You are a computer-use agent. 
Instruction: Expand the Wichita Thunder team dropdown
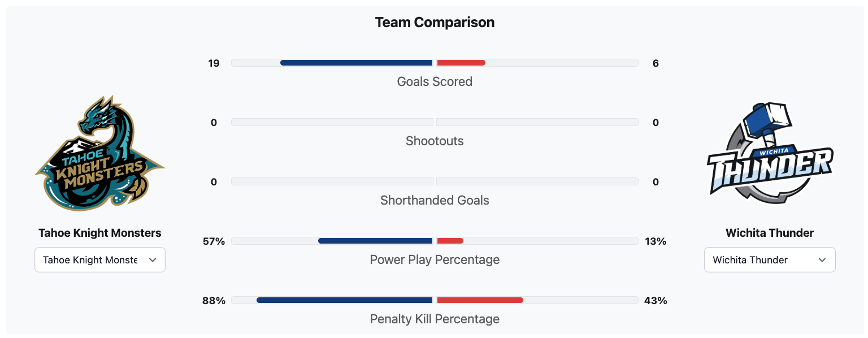770,260
